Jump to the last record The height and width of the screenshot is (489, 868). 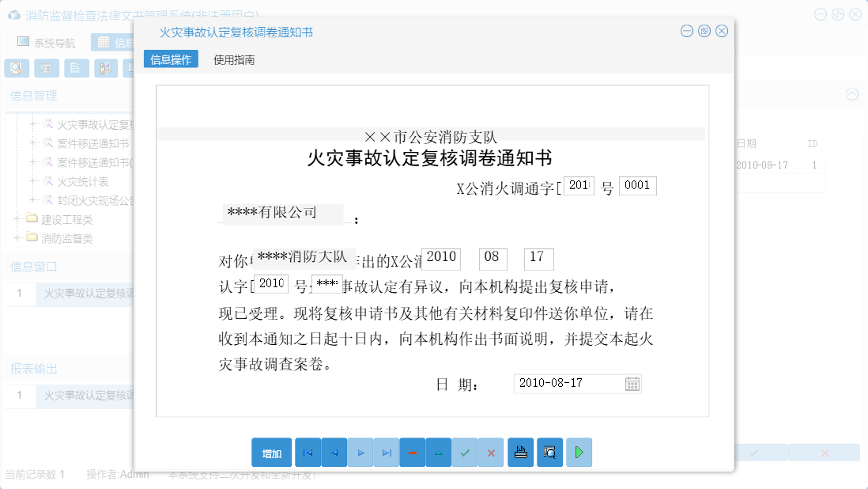point(387,453)
